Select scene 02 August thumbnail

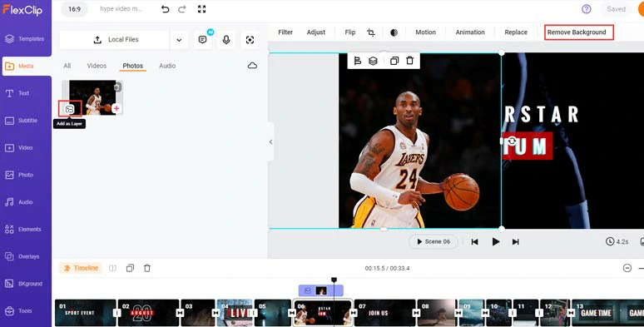pos(148,313)
